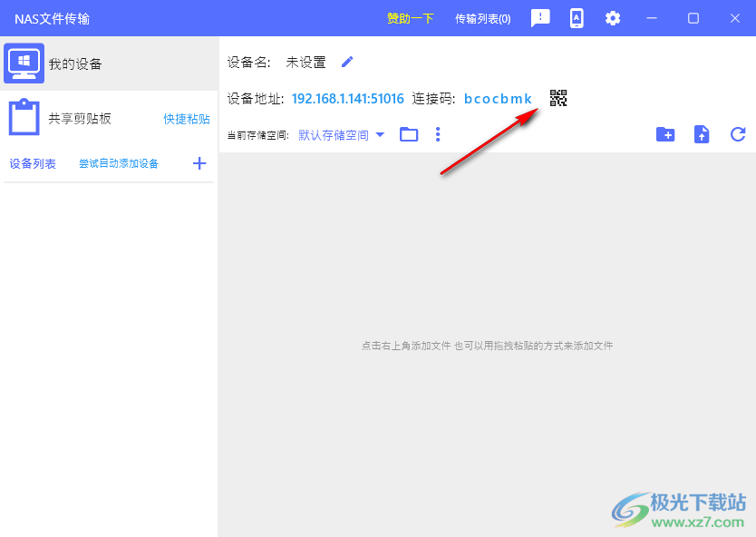Expand the 默认存储空间 dropdown

click(x=342, y=135)
